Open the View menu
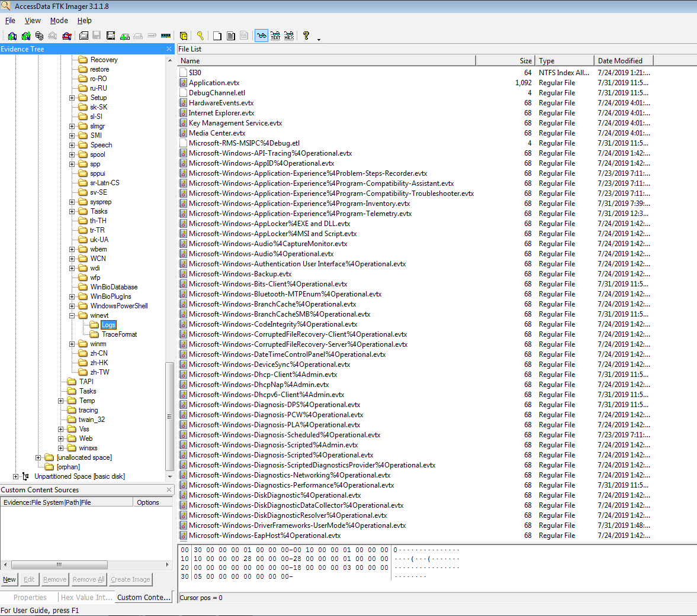 coord(33,21)
